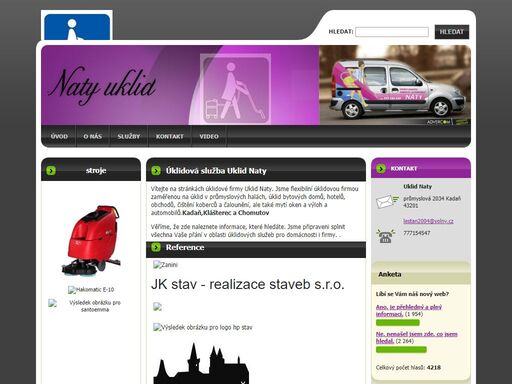Click the 'Reference' section heading
512x384 pixels.
[x=185, y=247]
